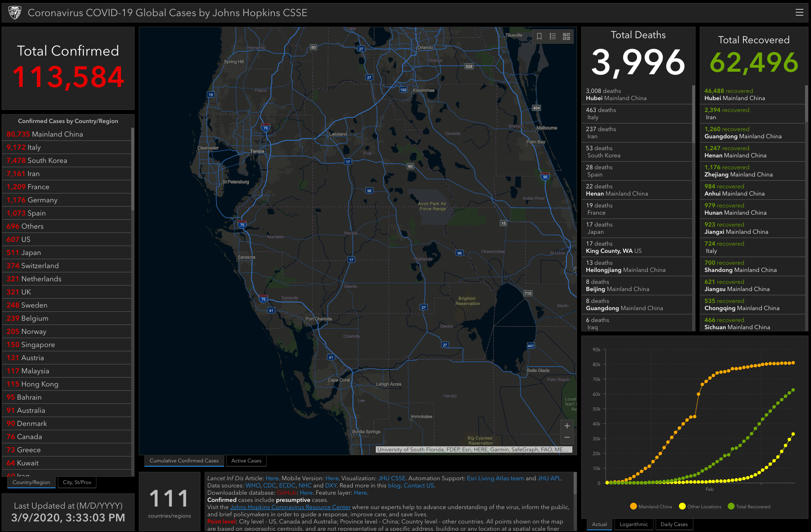Switch to the Active Cases tab
Viewport: 811px width, 532px height.
coord(246,461)
